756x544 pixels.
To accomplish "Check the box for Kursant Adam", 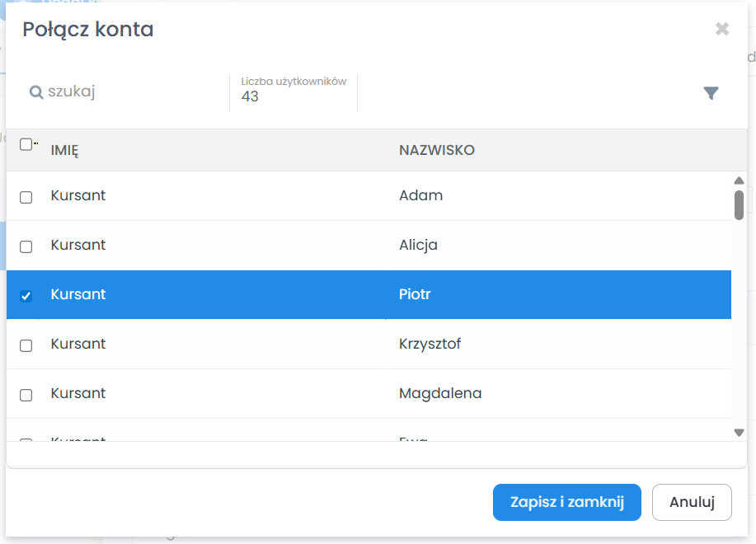I will click(26, 197).
